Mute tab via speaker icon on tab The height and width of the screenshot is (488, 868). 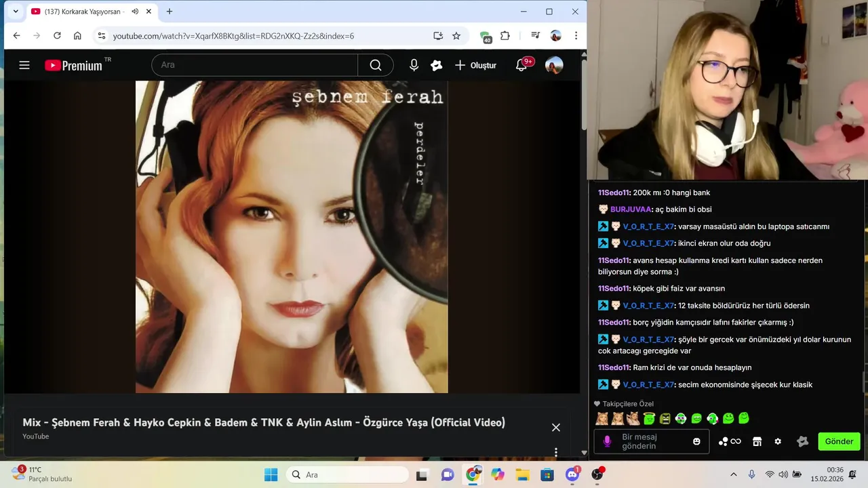[135, 12]
